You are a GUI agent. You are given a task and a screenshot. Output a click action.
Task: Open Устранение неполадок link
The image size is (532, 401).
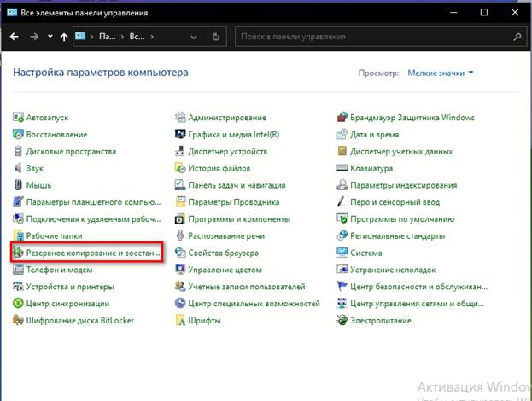tap(393, 270)
